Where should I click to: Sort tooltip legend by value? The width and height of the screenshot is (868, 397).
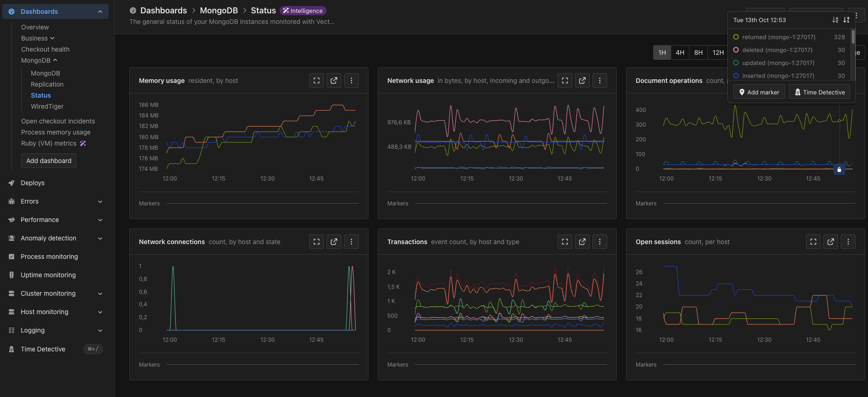pyautogui.click(x=846, y=20)
